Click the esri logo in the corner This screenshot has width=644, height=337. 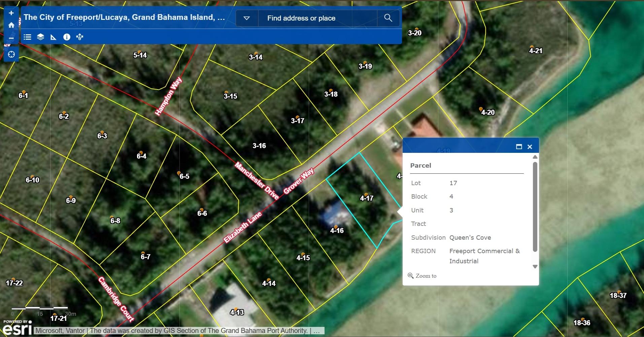pos(17,328)
